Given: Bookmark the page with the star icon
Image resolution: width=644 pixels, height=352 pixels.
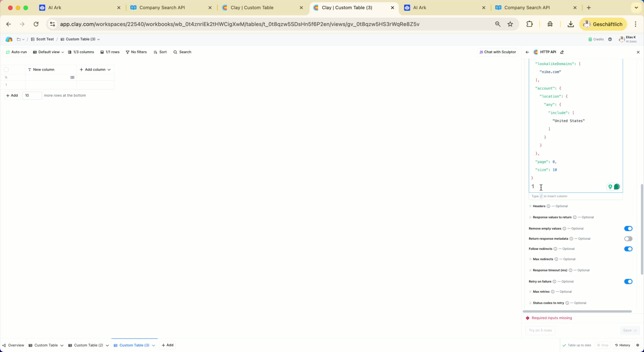Looking at the screenshot, I should coord(510,24).
